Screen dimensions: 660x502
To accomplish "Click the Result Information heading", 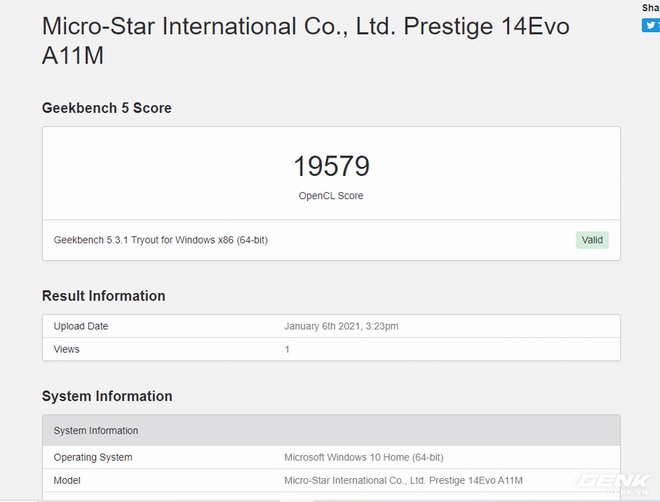I will coord(103,296).
